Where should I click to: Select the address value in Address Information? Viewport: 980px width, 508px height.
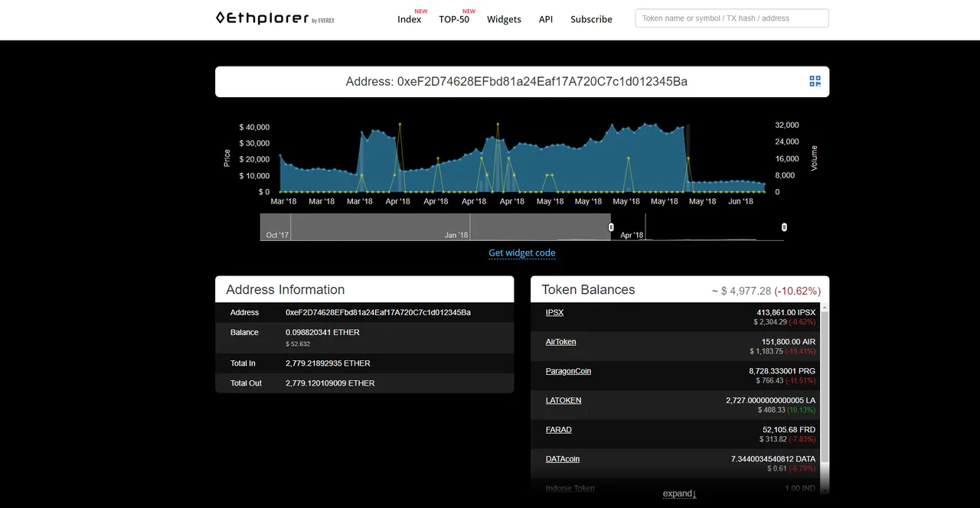click(x=378, y=312)
